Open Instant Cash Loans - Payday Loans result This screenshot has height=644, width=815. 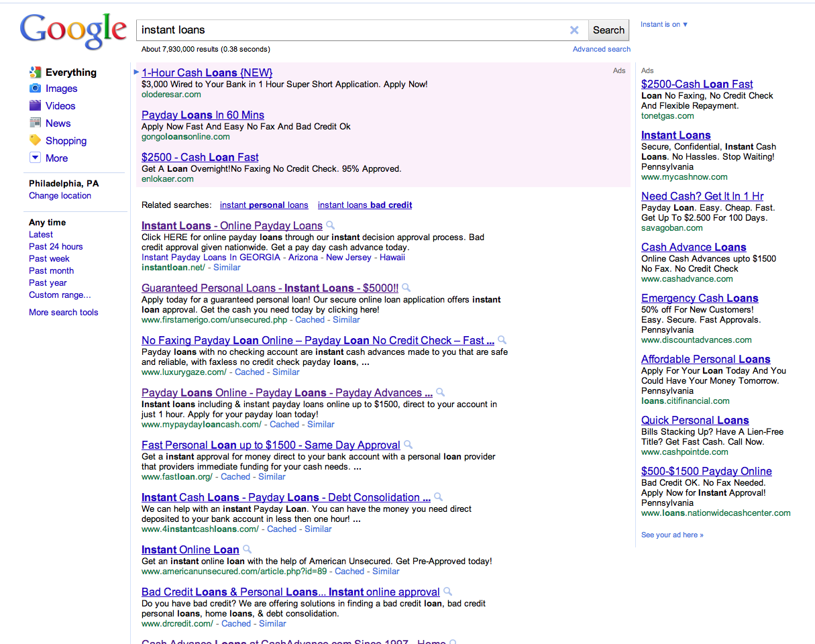tap(286, 497)
